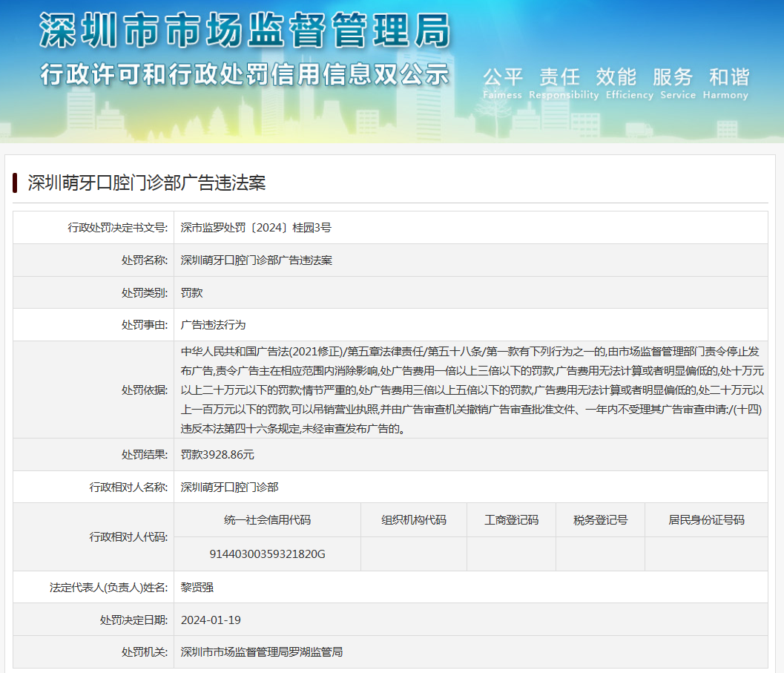Click the 工商登记码 column header

[x=512, y=520]
